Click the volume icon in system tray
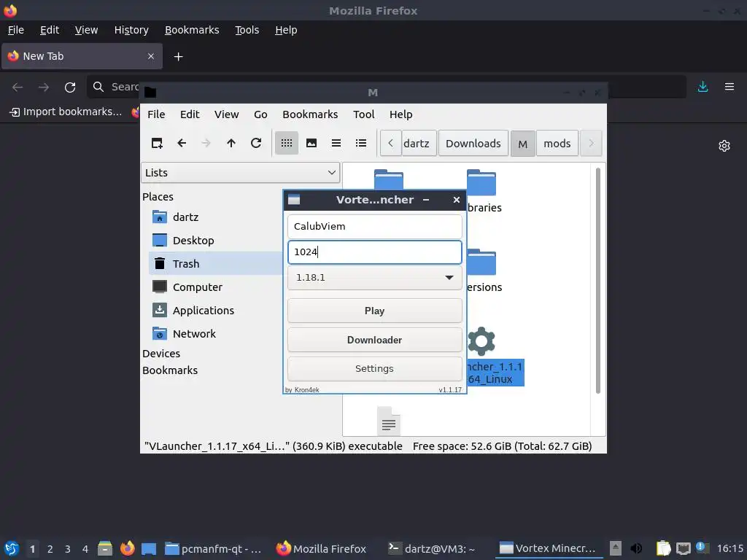 tap(636, 548)
